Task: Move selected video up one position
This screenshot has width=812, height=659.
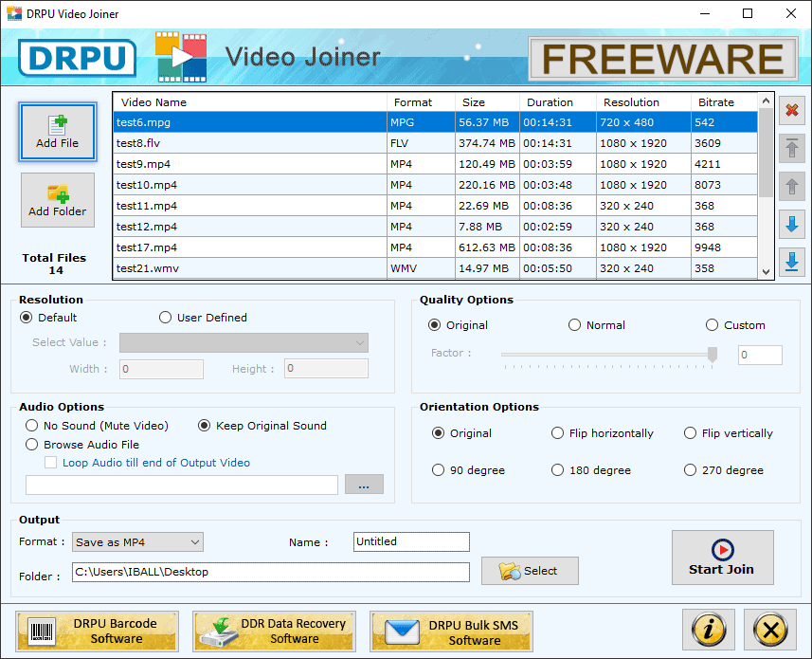Action: coord(791,187)
